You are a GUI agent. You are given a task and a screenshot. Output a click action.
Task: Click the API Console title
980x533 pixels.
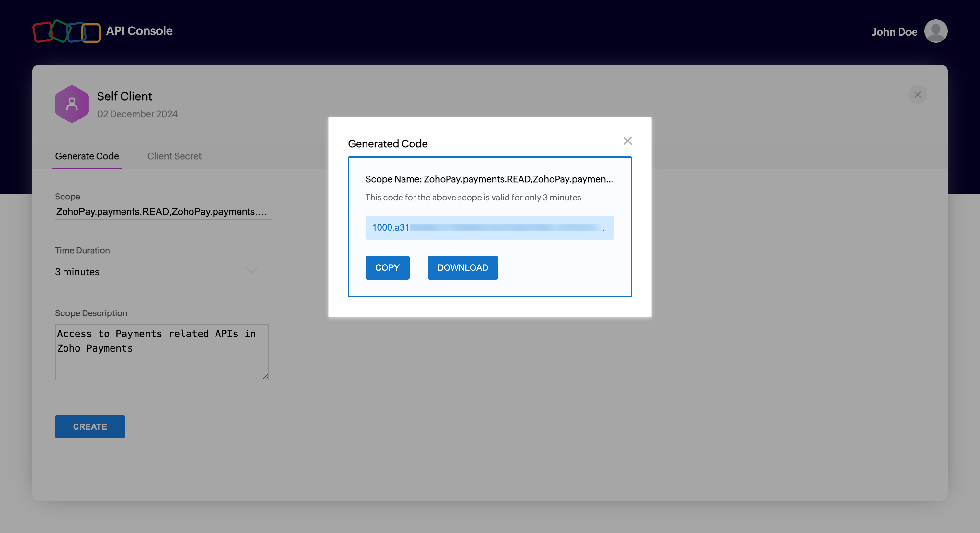click(x=139, y=31)
